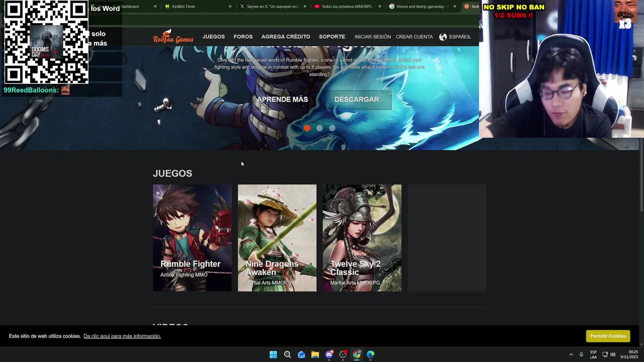Viewport: 644px width, 362px height.
Task: Click the globe language icon
Action: click(443, 37)
